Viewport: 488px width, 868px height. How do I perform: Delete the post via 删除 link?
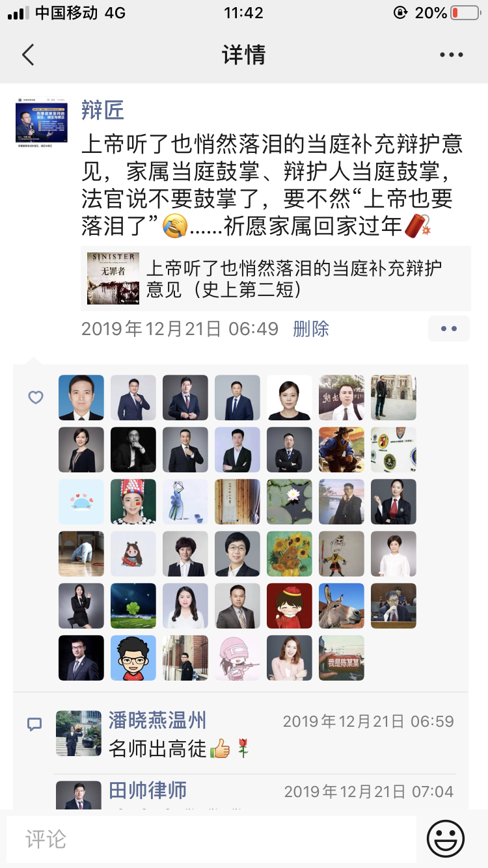(311, 329)
